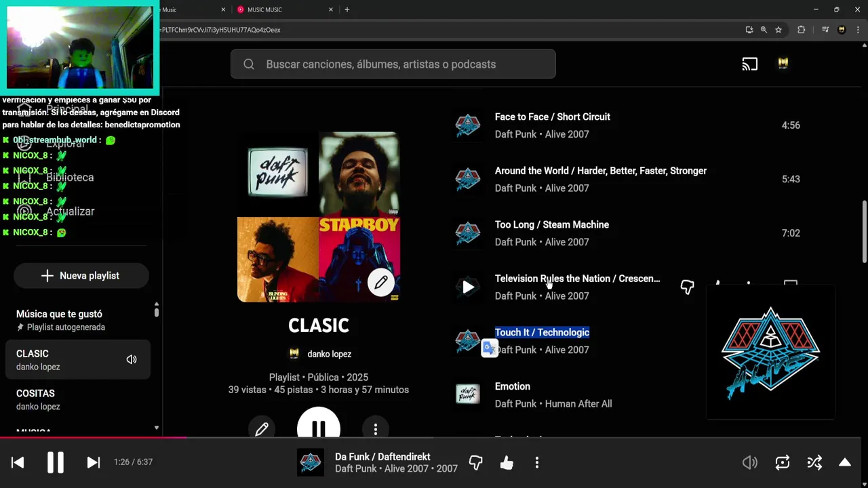Open Daft Punk artist link under Emotion
Image resolution: width=868 pixels, height=488 pixels.
click(x=515, y=404)
